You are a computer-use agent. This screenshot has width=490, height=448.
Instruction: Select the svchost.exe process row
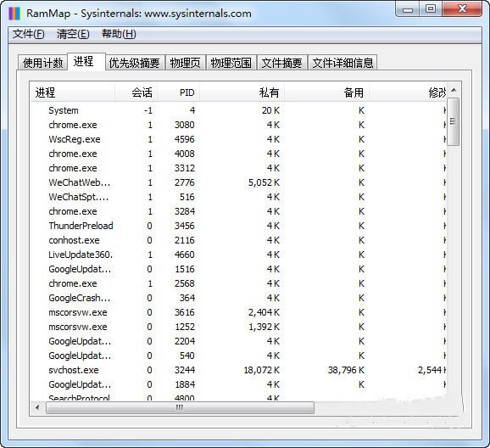tap(239, 370)
